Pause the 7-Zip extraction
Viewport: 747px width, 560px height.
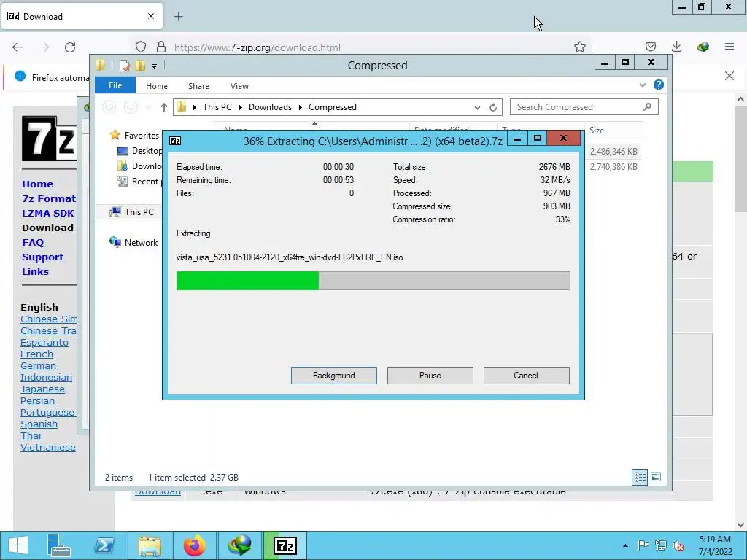pos(430,376)
